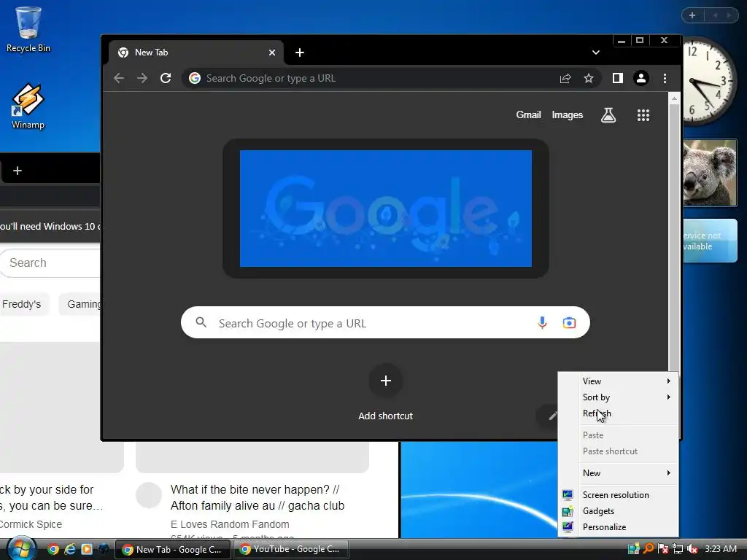Image resolution: width=747 pixels, height=560 pixels.
Task: Click the analog clock gadget
Action: 710,81
